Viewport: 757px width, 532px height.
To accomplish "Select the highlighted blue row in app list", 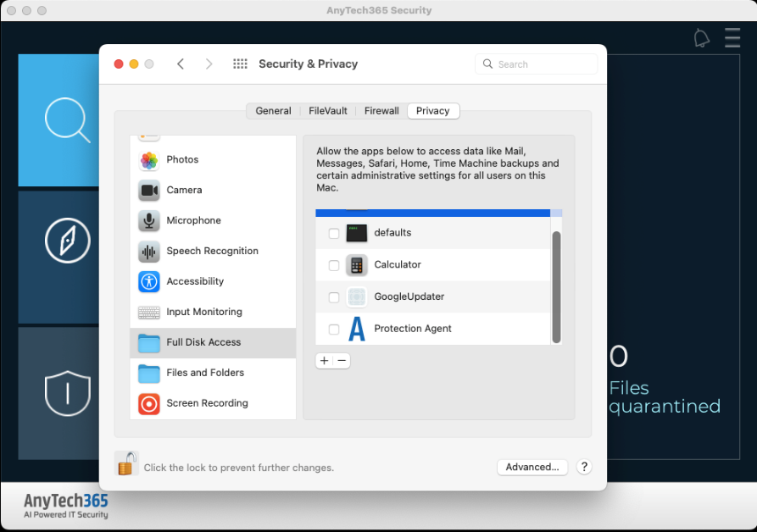I will point(432,213).
